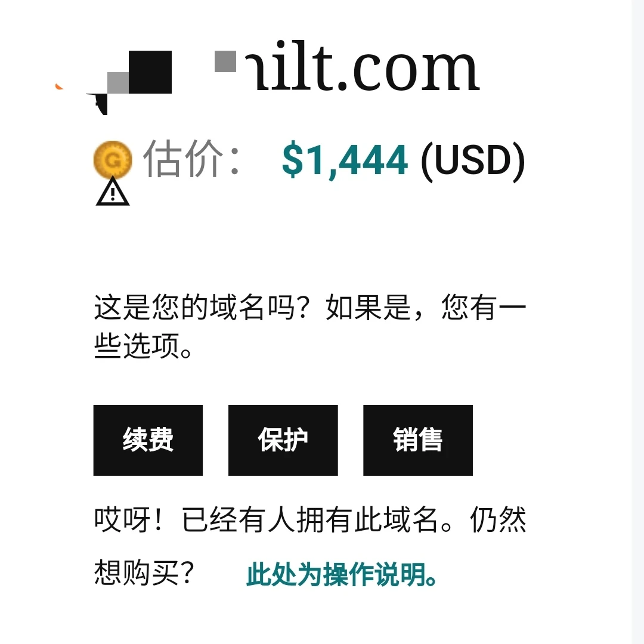Click the domain heading ending in ilt.com
This screenshot has width=644, height=644.
(x=361, y=67)
